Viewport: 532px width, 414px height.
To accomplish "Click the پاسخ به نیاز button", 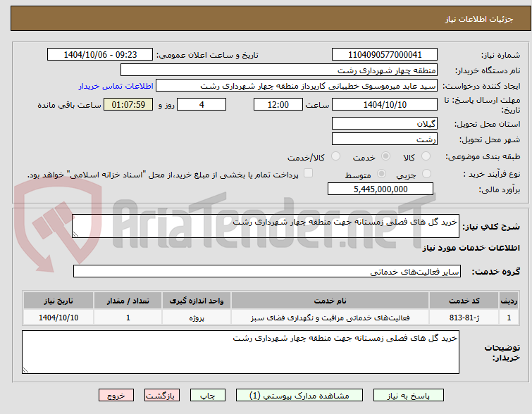I will (409, 396).
